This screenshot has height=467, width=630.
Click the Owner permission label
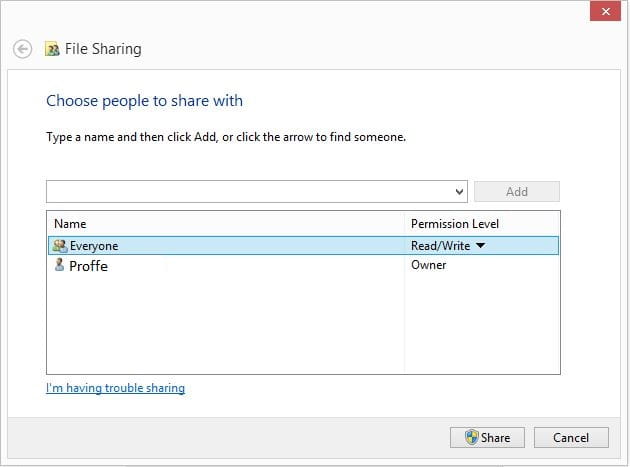pos(429,265)
